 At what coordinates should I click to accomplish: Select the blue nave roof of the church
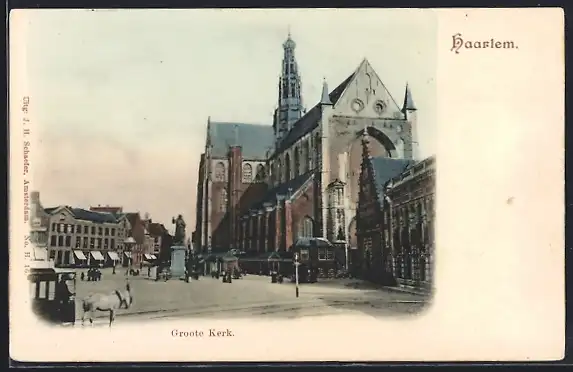[241, 141]
